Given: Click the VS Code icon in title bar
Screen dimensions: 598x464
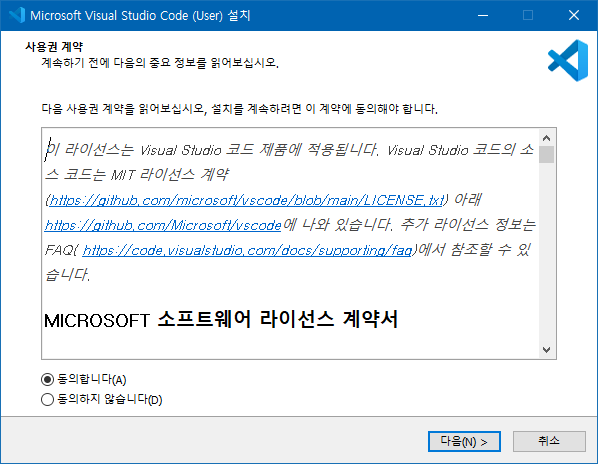Looking at the screenshot, I should (x=17, y=15).
